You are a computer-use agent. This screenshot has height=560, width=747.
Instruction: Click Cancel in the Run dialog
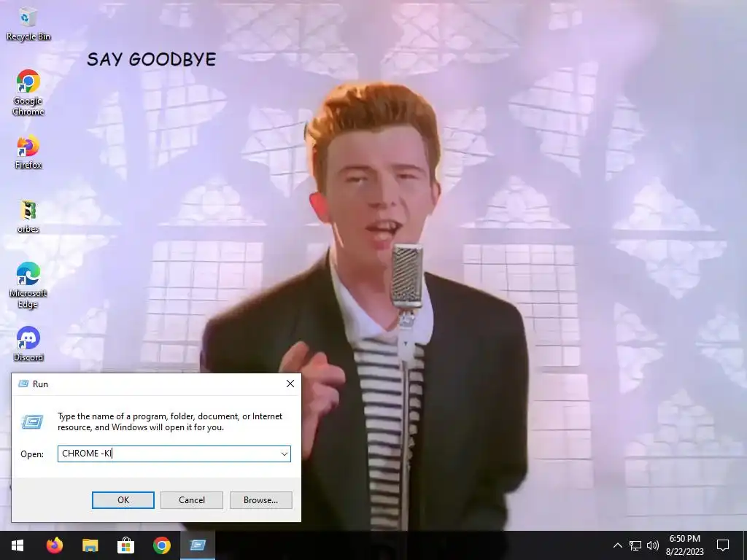coord(192,500)
